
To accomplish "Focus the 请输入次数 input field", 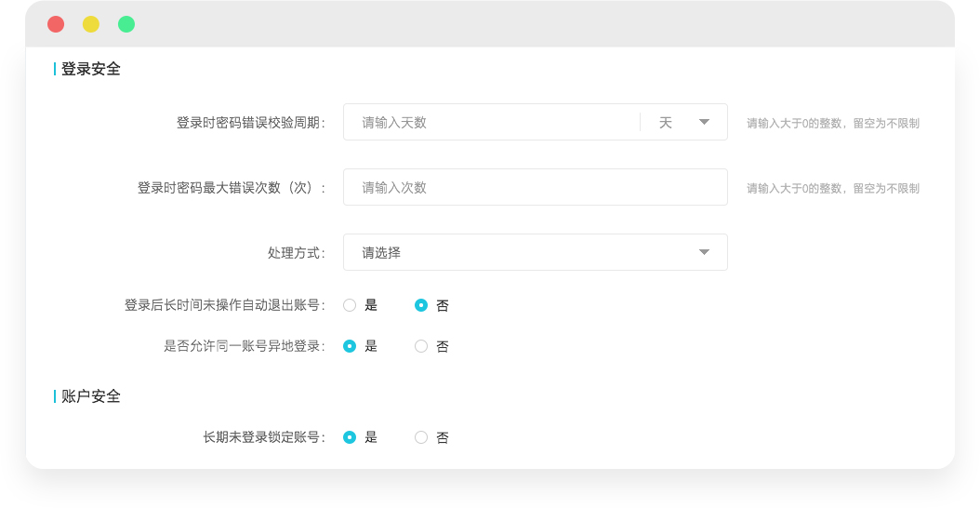I will click(535, 187).
